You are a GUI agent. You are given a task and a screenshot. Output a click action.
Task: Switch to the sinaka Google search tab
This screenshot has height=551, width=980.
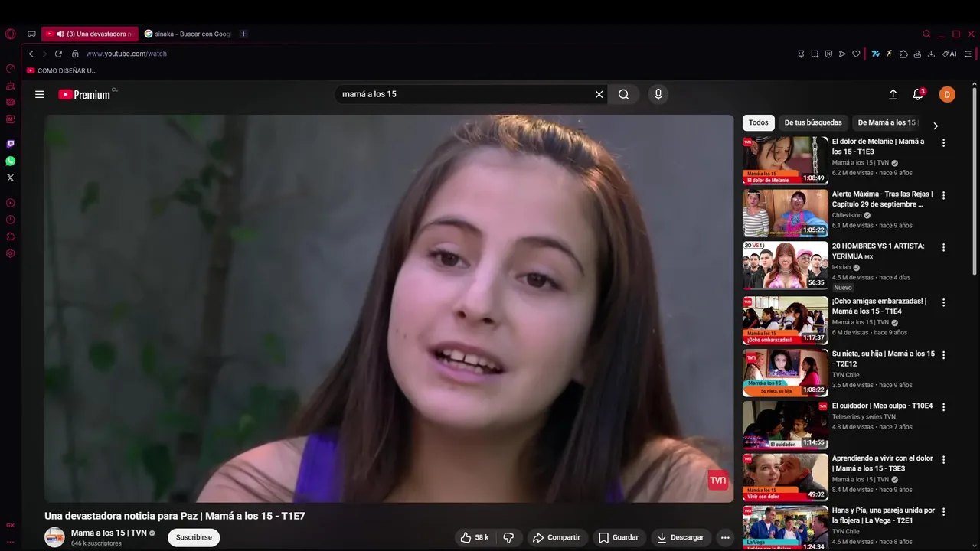click(188, 34)
